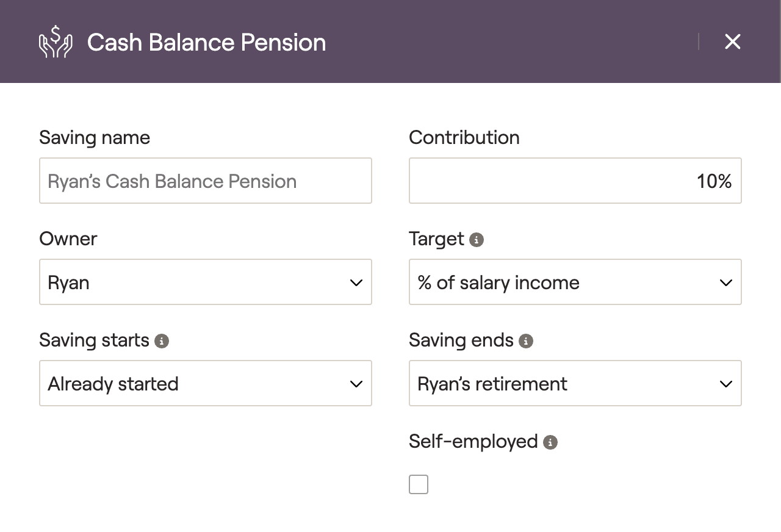Click the 'Self-employed' label text

pyautogui.click(x=473, y=441)
